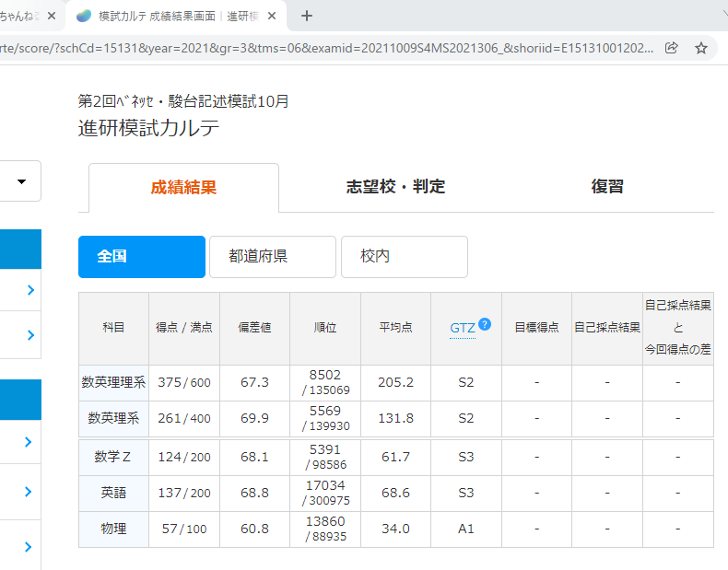Close the 模試カルテ 成績結果画面 tab
728x570 pixels.
[x=272, y=17]
